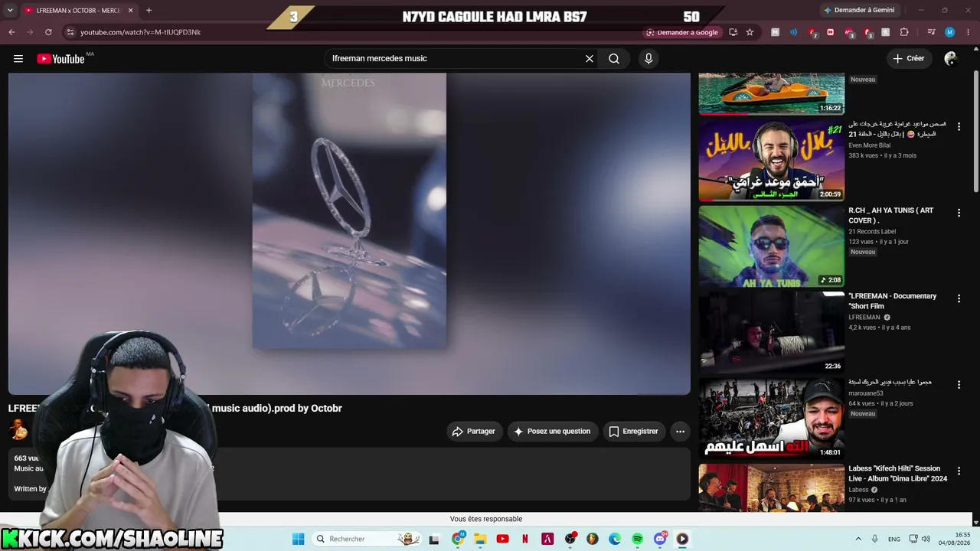
Task: View site information icon in address bar
Action: (70, 32)
